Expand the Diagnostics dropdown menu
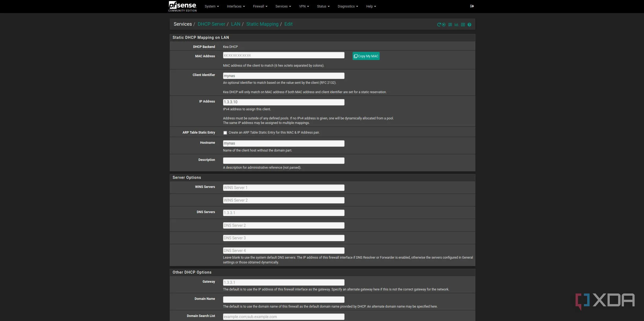This screenshot has width=644, height=321. pos(348,6)
